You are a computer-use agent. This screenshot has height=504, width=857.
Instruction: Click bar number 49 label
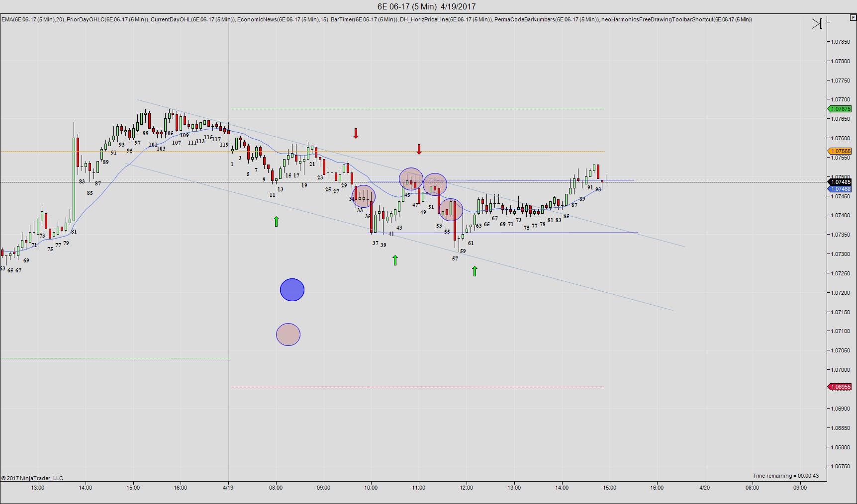point(423,212)
